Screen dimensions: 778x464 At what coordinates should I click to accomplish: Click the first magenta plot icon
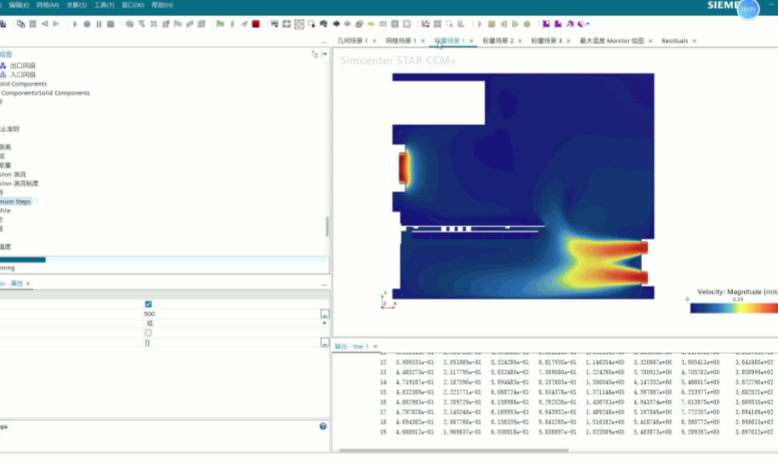tap(546, 24)
